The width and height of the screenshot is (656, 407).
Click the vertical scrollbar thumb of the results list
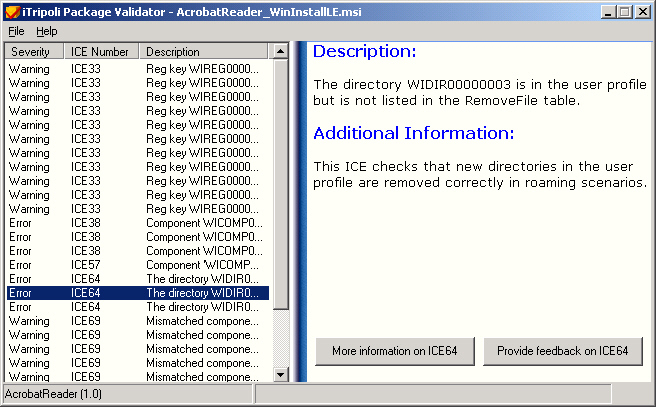[280, 184]
